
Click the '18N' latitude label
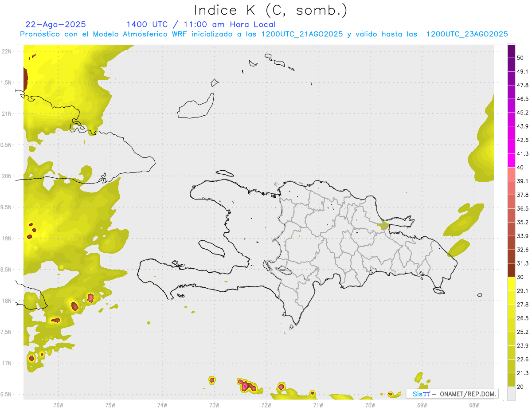7,301
